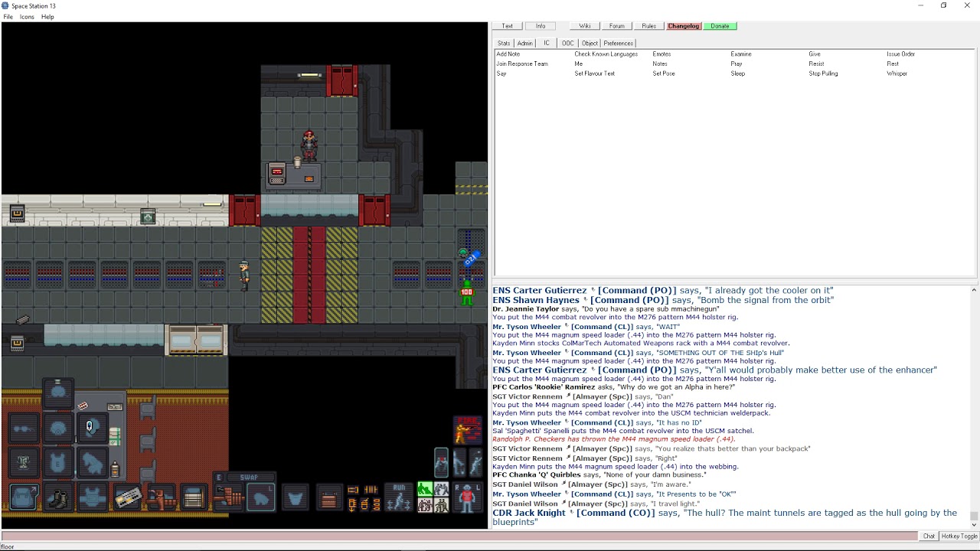Click the glasses eyewear inventory slot
Image resolution: width=980 pixels, height=551 pixels.
tap(24, 429)
